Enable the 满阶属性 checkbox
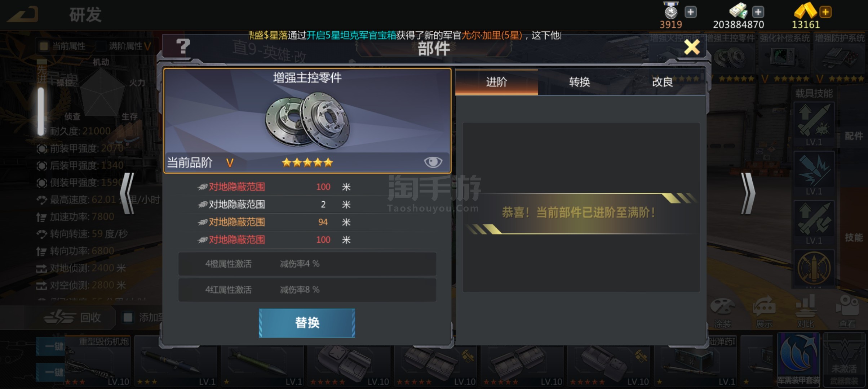Viewport: 868px width, 389px height. (x=101, y=46)
